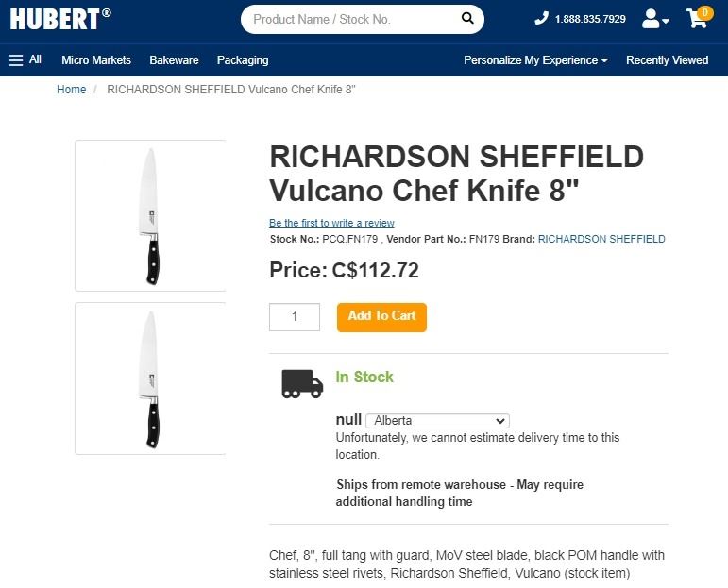This screenshot has height=588, width=728.
Task: Open the Alberta province dropdown
Action: coord(437,420)
